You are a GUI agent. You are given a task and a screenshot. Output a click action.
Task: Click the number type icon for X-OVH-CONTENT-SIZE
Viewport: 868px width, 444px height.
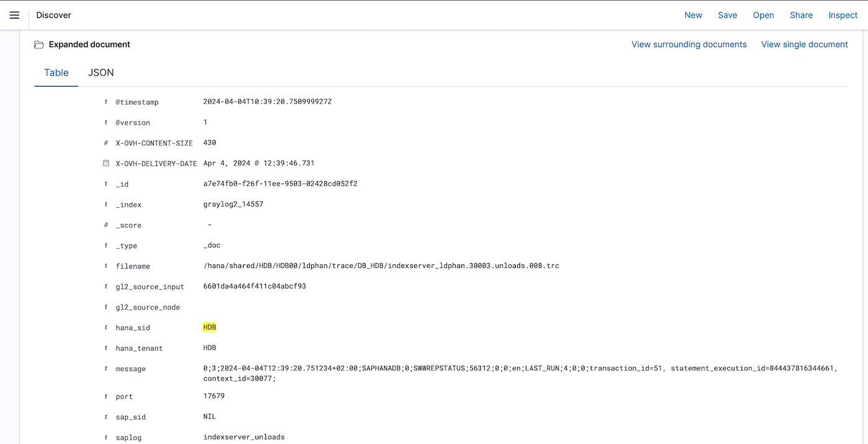point(106,143)
